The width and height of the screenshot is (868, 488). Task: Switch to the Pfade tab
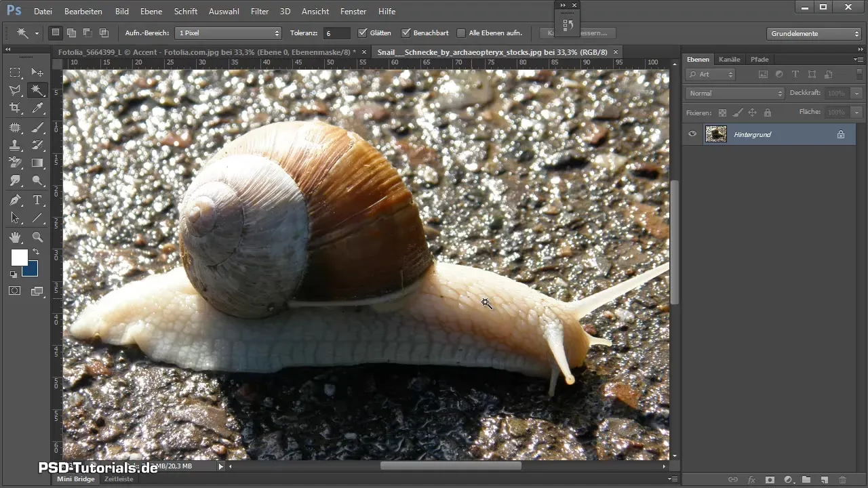[759, 59]
